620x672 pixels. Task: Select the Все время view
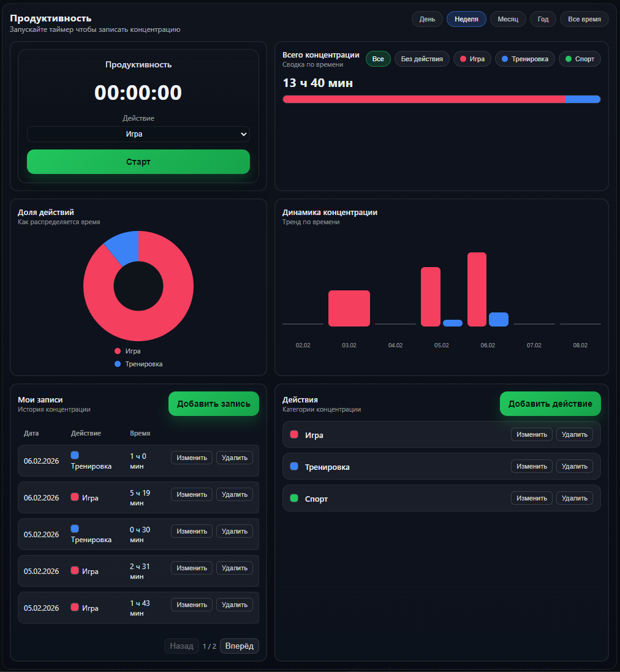point(584,19)
